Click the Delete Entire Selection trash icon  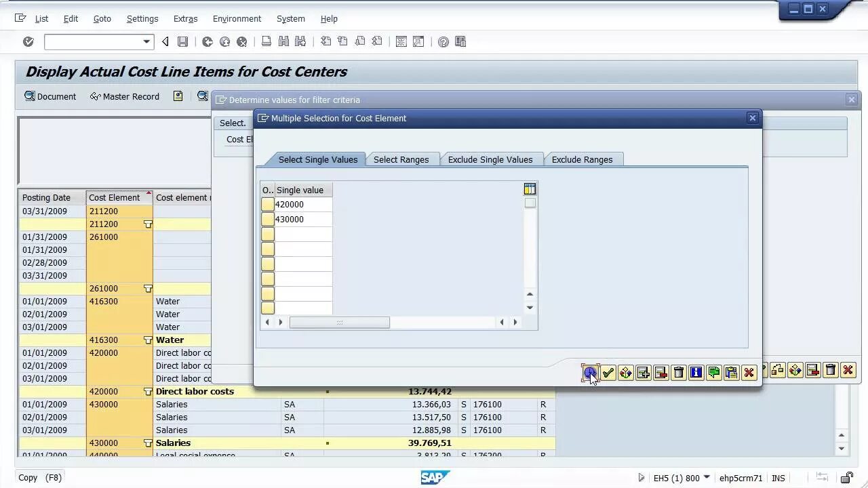click(x=678, y=372)
